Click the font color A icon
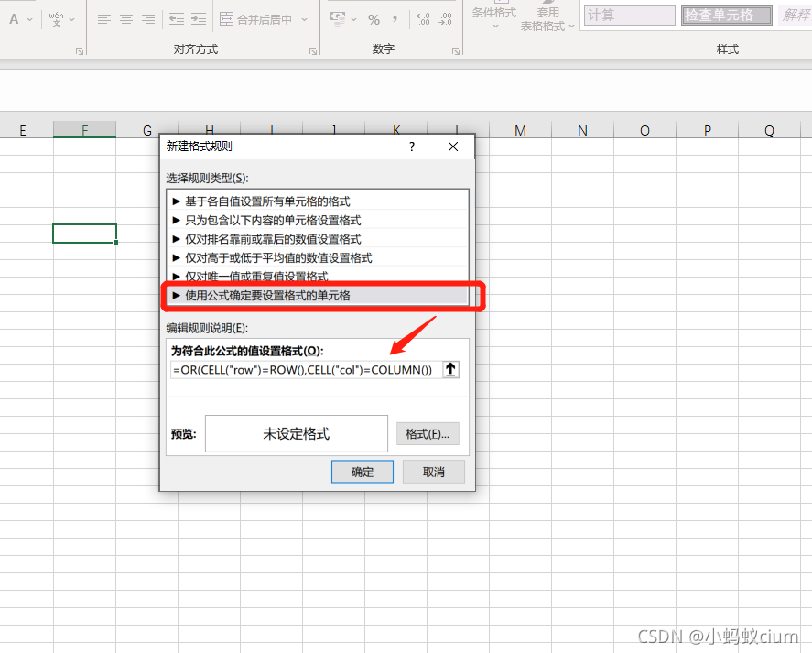Viewport: 812px width, 653px height. 14,19
